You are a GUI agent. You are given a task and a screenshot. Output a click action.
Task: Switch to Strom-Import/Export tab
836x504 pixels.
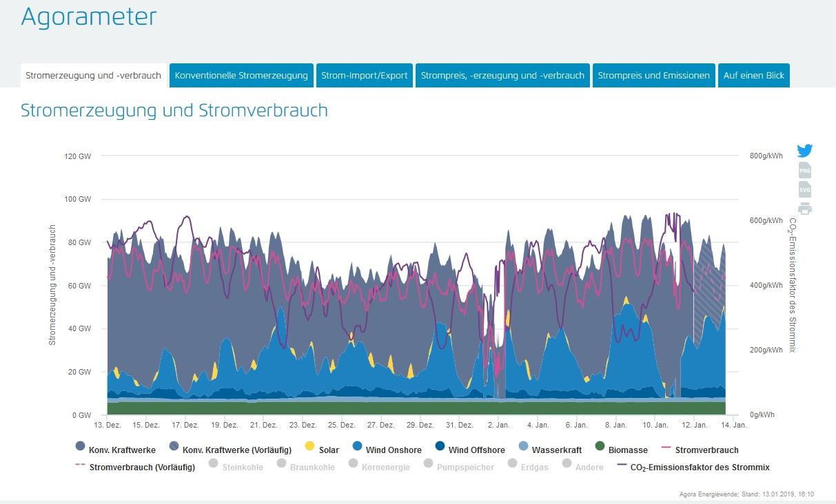tap(365, 76)
